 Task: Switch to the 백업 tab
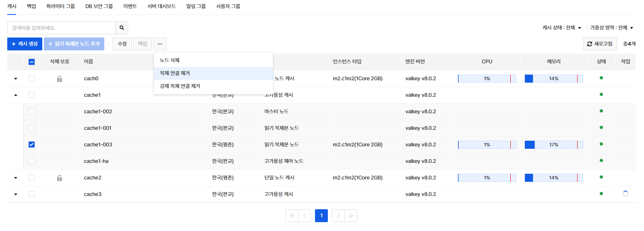pos(31,6)
